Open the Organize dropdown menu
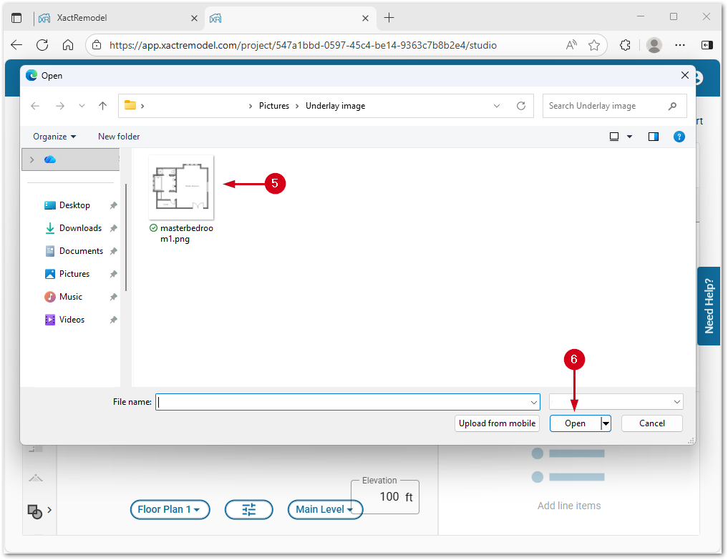This screenshot has width=728, height=560. [54, 137]
